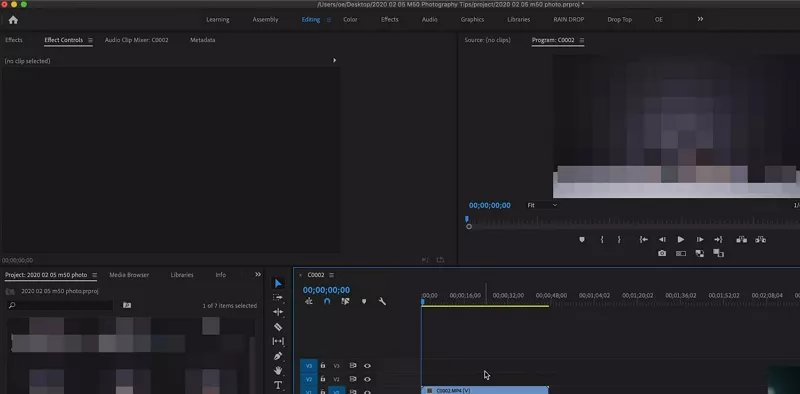Show more Project panel tabs
Image resolution: width=800 pixels, height=394 pixels.
click(258, 275)
